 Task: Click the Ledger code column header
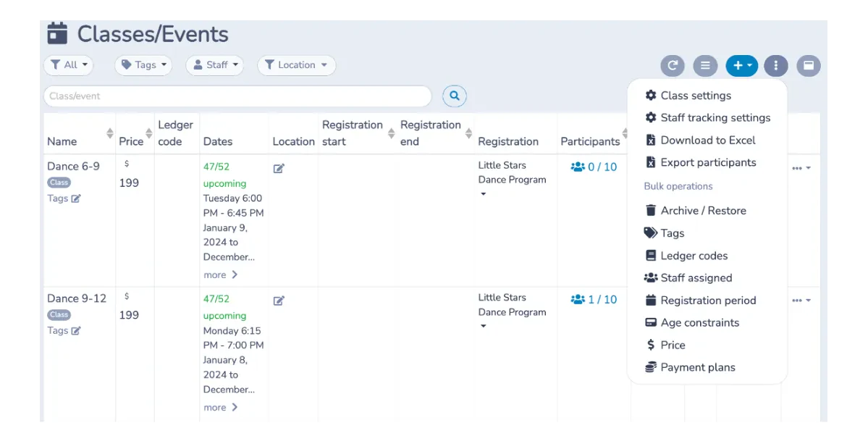tap(175, 133)
